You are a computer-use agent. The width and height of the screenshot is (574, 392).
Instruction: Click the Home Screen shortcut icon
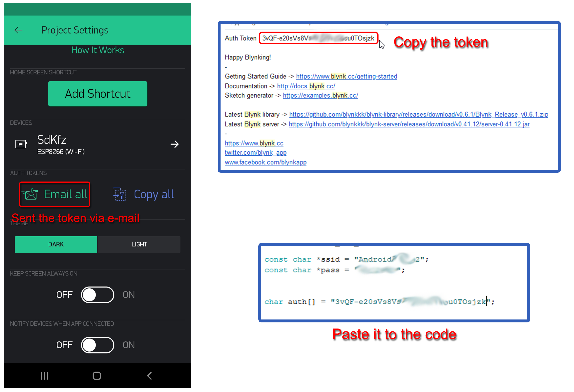point(97,93)
